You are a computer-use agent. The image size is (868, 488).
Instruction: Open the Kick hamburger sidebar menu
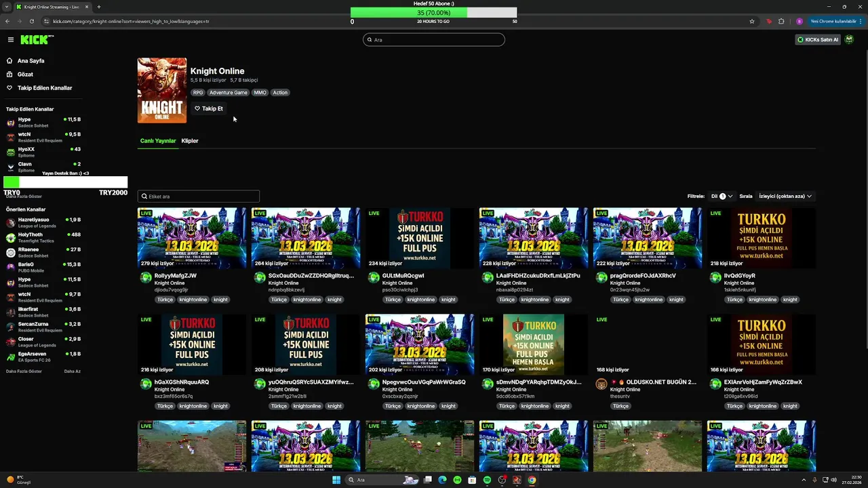(x=10, y=40)
